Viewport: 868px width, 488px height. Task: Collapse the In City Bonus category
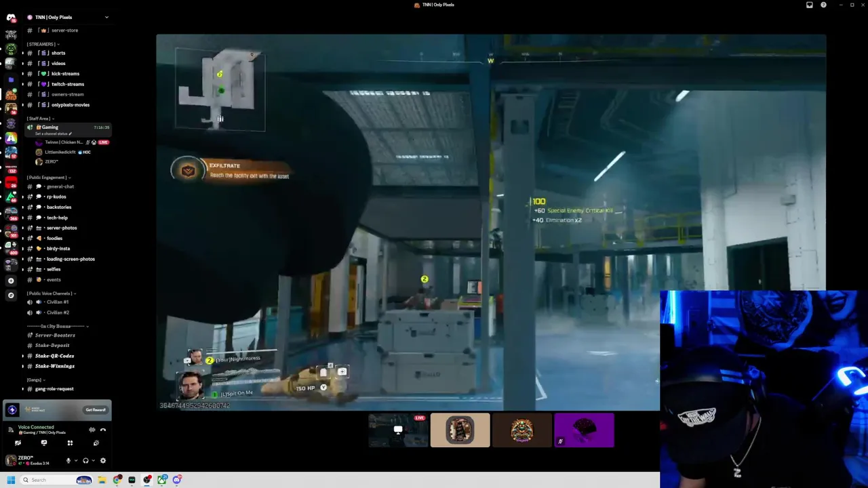[58, 327]
